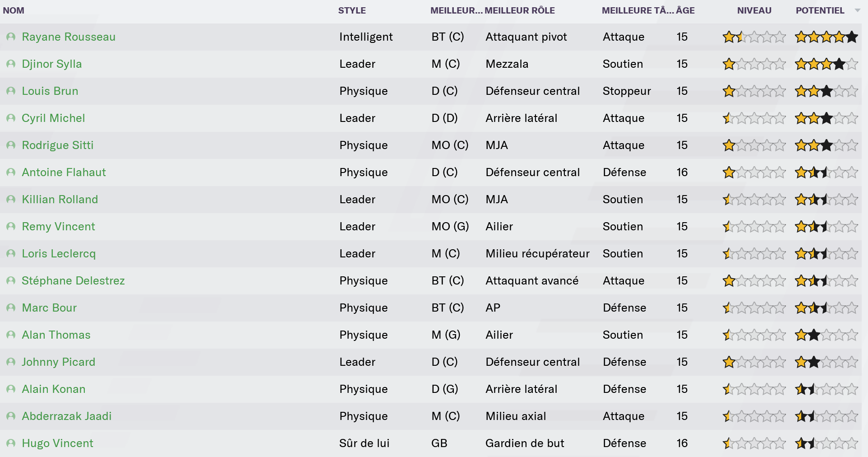Click the player icon next to Alain Konan
868x457 pixels.
(11, 389)
